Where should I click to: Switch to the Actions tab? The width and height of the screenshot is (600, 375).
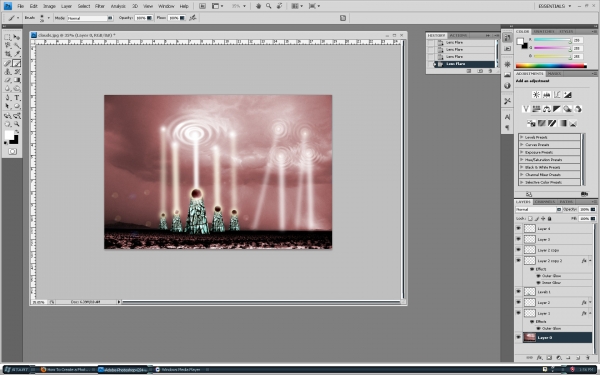coord(458,35)
